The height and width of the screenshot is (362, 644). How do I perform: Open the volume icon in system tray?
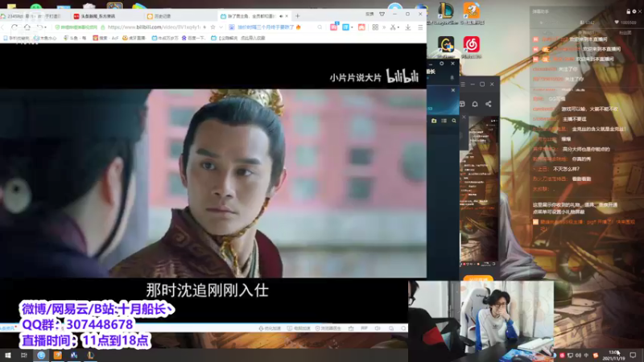point(578,356)
